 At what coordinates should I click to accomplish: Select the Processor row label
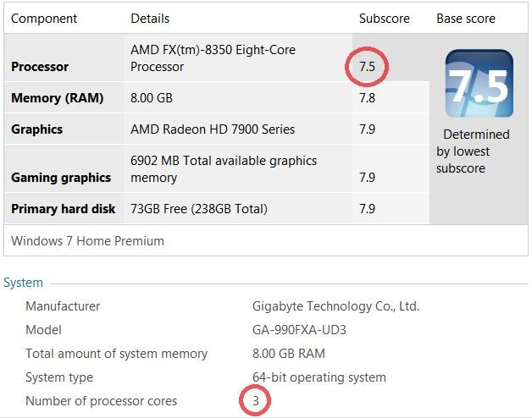tap(40, 67)
